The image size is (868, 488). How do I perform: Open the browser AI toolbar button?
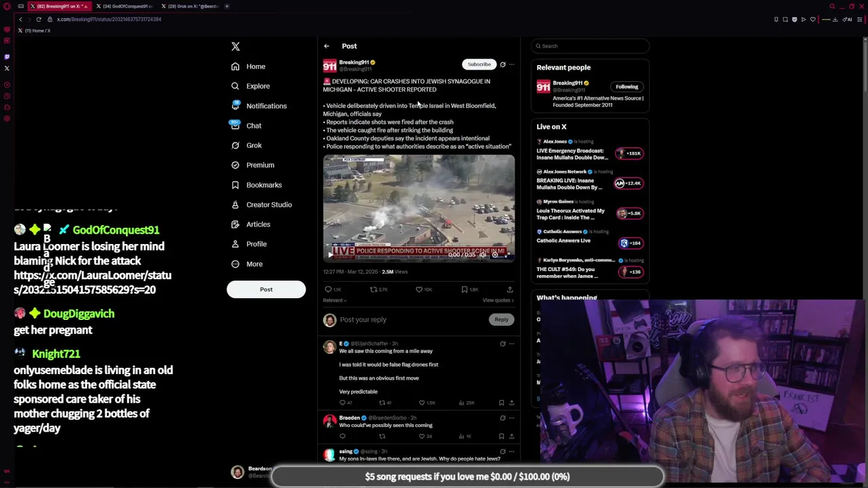pyautogui.click(x=848, y=19)
